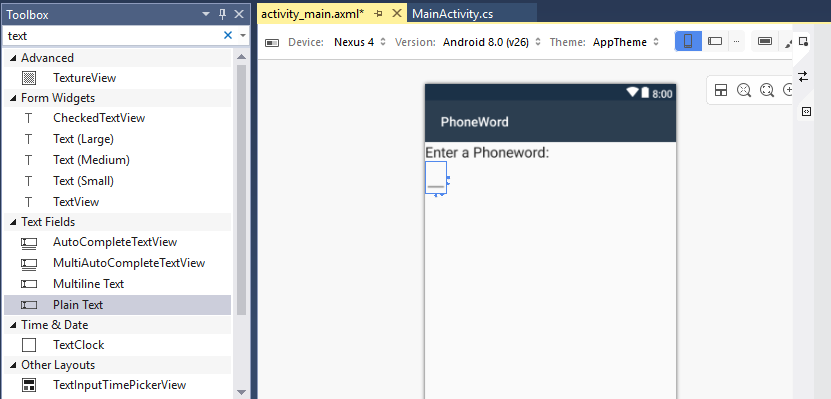
Task: Click the PhoneWord app title bar
Action: 550,121
